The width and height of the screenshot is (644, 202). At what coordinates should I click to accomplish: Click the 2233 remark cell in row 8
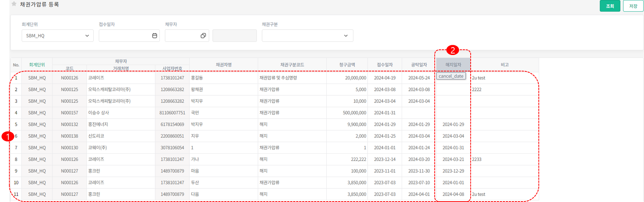tap(477, 159)
